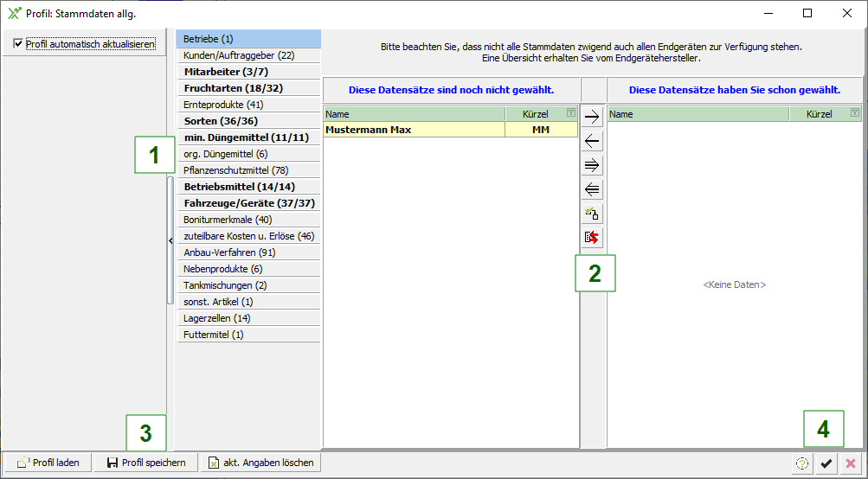The width and height of the screenshot is (868, 479).
Task: Add all records using double right arrow
Action: (x=593, y=165)
